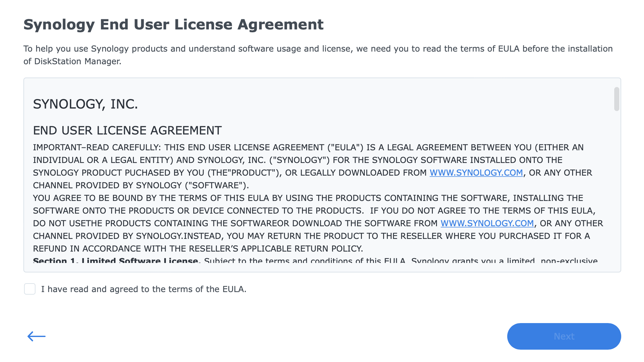Image resolution: width=644 pixels, height=362 pixels.
Task: Go back using the left arrow icon
Action: [x=36, y=336]
